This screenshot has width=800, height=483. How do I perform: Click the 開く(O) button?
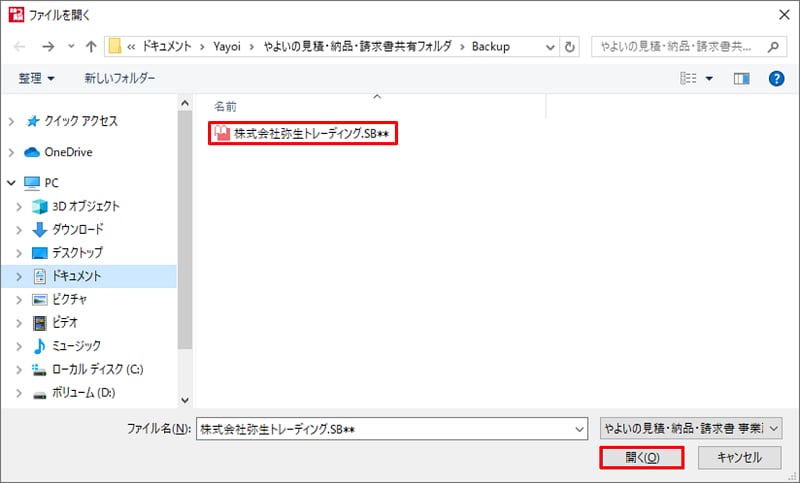(x=642, y=457)
